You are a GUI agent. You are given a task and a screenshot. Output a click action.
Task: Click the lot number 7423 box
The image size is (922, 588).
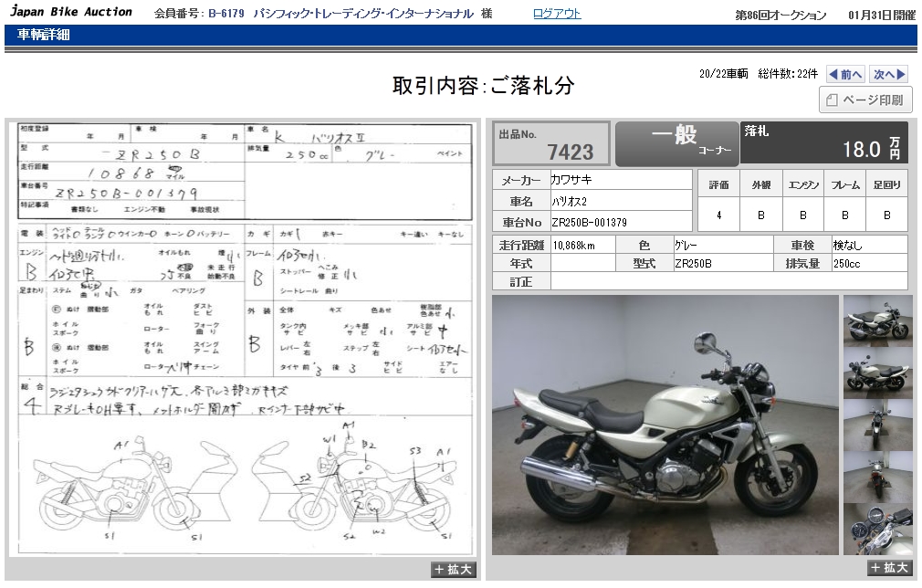[551, 144]
